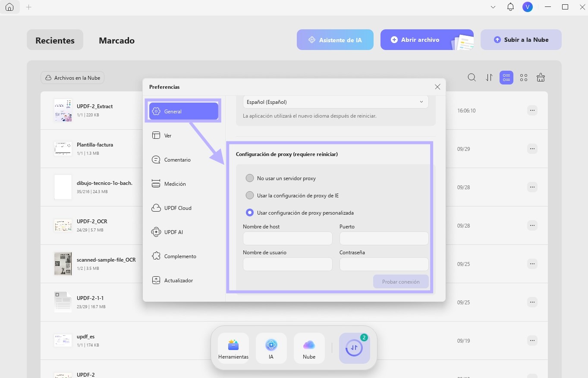The height and width of the screenshot is (378, 588).
Task: Click the Probar conexión button
Action: coord(401,281)
